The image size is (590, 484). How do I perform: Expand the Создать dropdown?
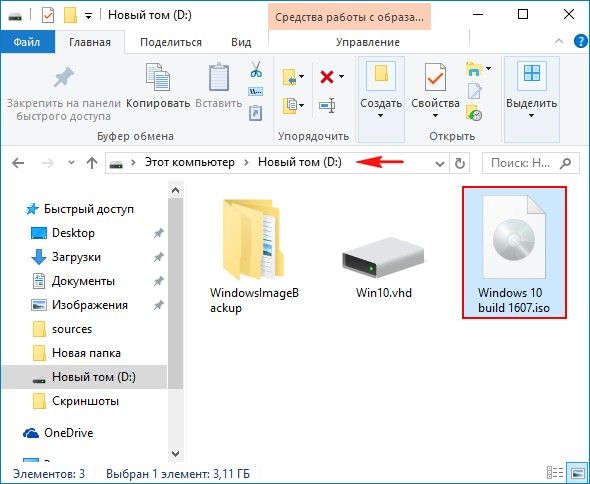[380, 116]
